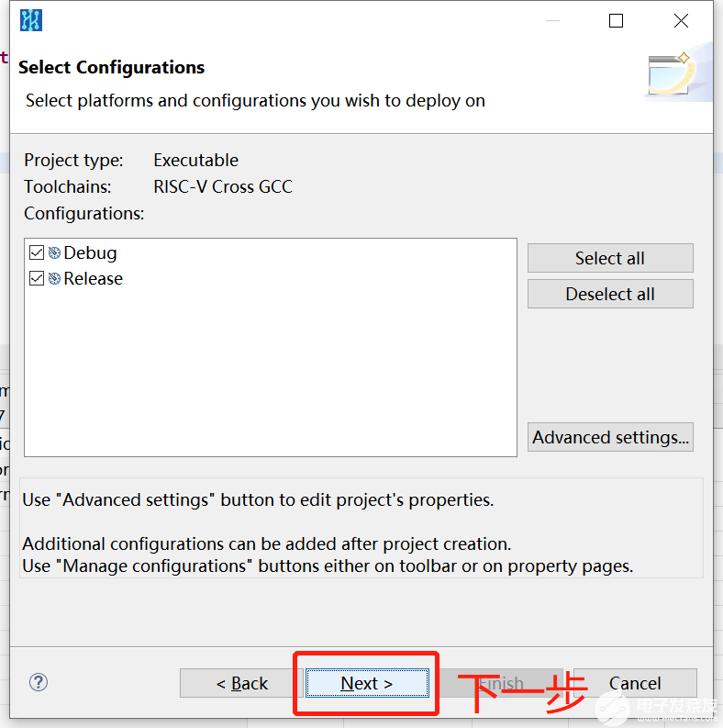This screenshot has width=723, height=728.
Task: Click the Select all button
Action: tap(610, 258)
